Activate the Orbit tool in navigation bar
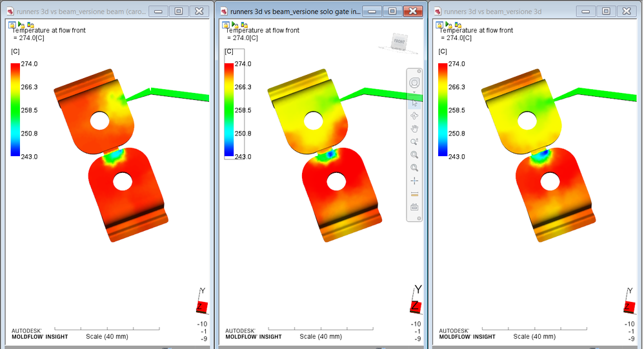The height and width of the screenshot is (349, 644). [x=414, y=115]
